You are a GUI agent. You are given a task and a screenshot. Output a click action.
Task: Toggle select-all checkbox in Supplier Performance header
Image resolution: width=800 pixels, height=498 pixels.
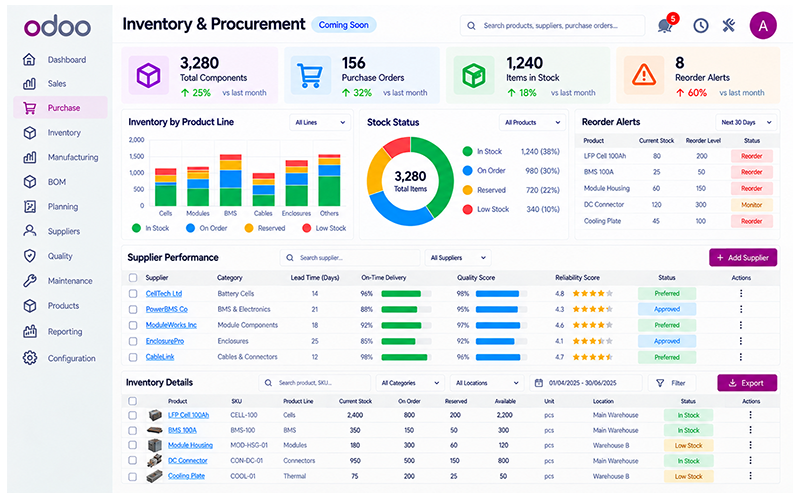133,278
